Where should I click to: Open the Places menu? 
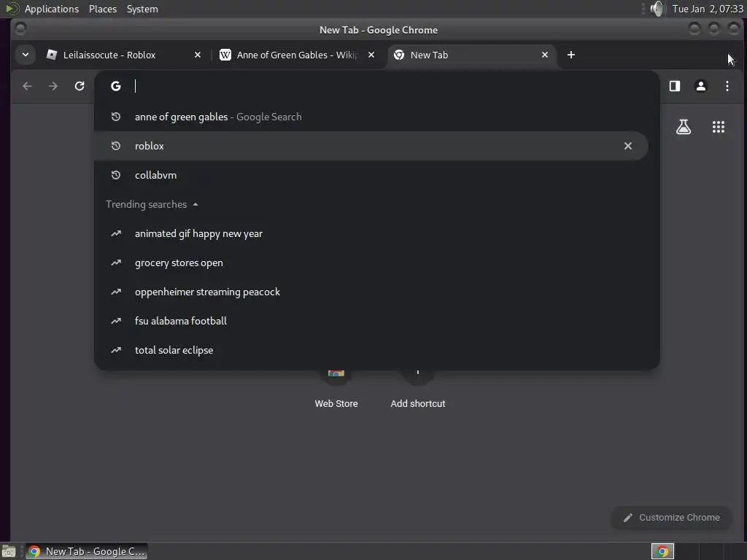pyautogui.click(x=103, y=9)
